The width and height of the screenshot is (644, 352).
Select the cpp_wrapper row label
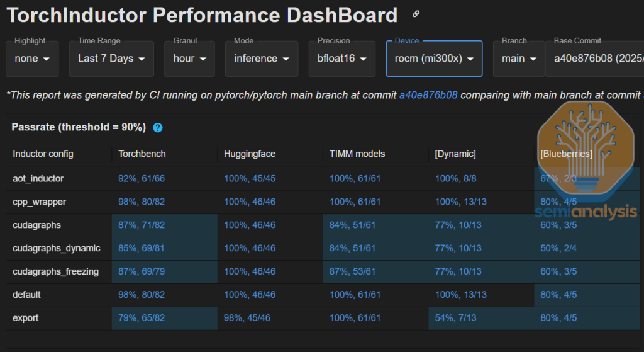click(x=40, y=202)
